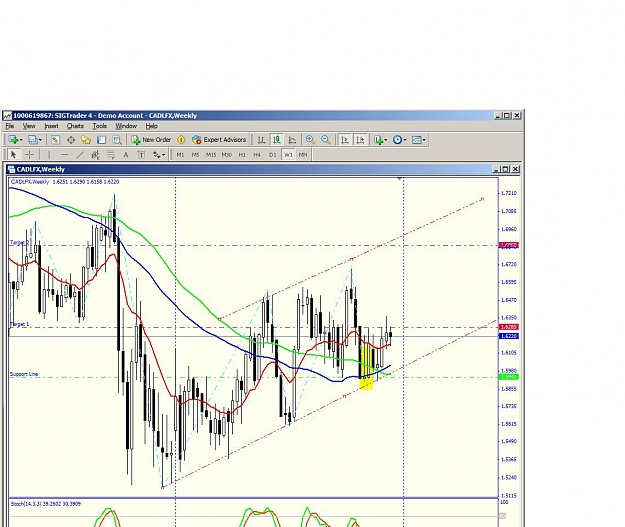Click the blue 1.6220 current price tag
625x527 pixels.
pos(509,336)
